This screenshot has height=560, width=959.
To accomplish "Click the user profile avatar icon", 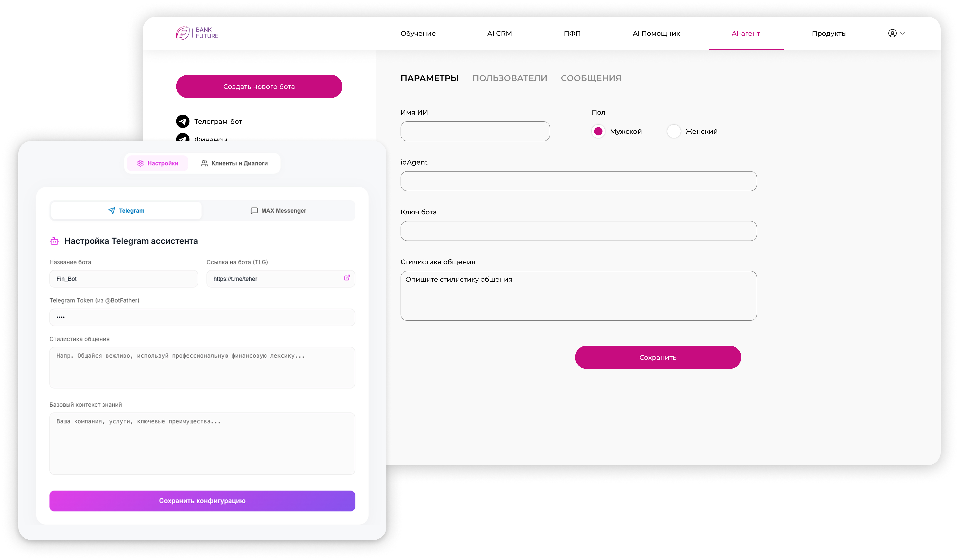I will click(892, 33).
